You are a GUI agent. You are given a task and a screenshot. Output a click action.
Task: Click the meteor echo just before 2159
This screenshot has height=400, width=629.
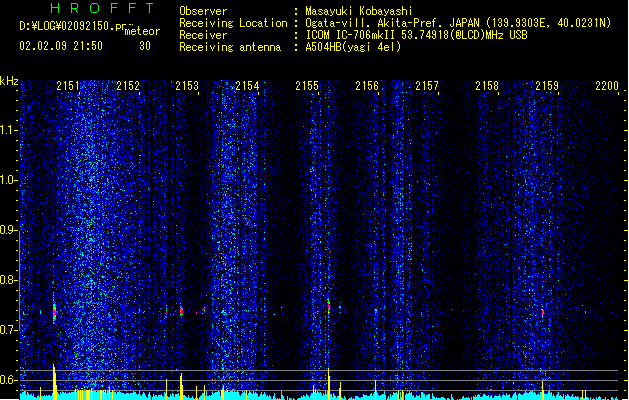[x=543, y=313]
